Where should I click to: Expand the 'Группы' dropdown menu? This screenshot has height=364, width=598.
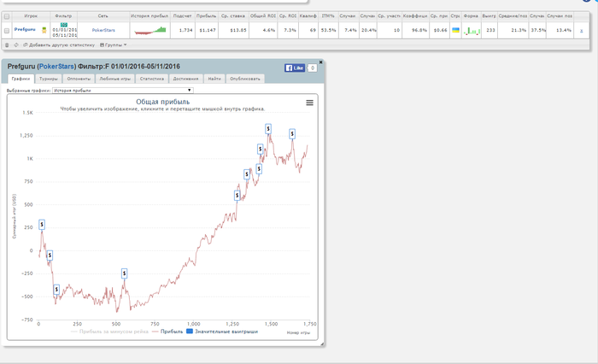pos(114,45)
